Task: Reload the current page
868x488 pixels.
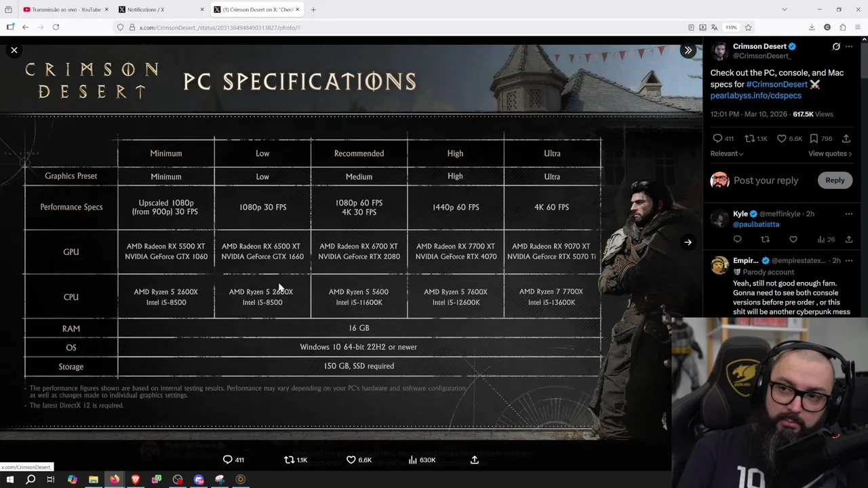Action: [x=56, y=27]
